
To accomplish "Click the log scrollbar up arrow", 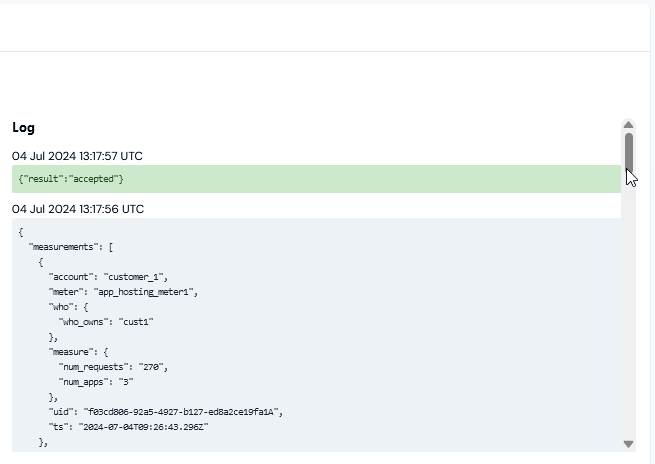I will tap(628, 125).
